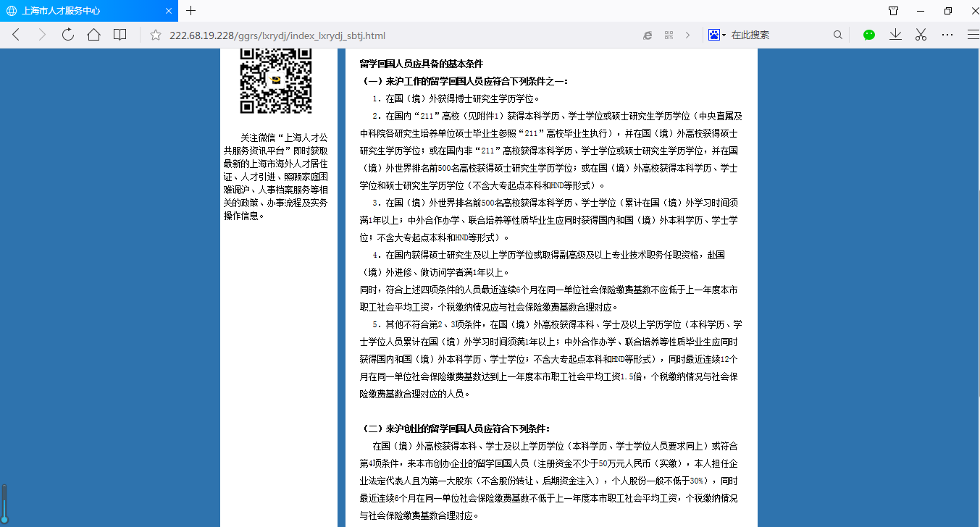Click the WeChat QR code image
The height and width of the screenshot is (527, 980).
tap(275, 80)
